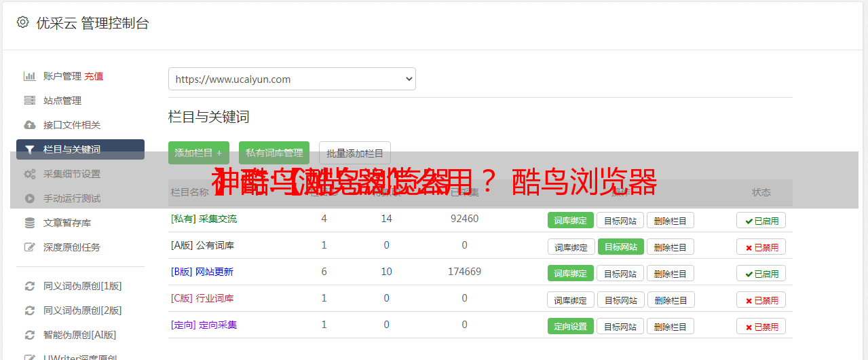868x360 pixels.
Task: Click the 站点管理 server icon
Action: (29, 101)
